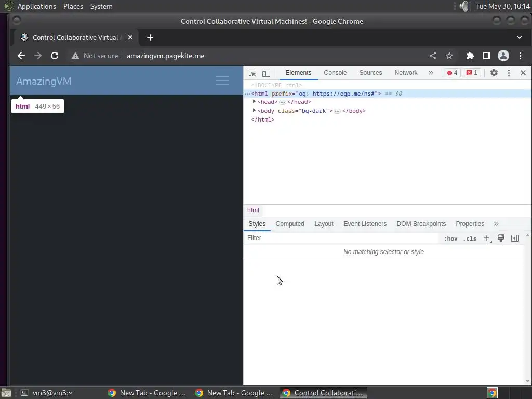
Task: Open DevTools customize three-dot menu
Action: click(509, 73)
